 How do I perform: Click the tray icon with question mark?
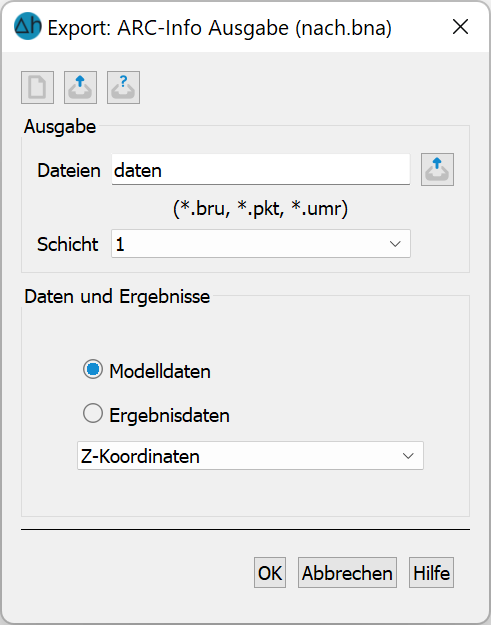click(124, 88)
